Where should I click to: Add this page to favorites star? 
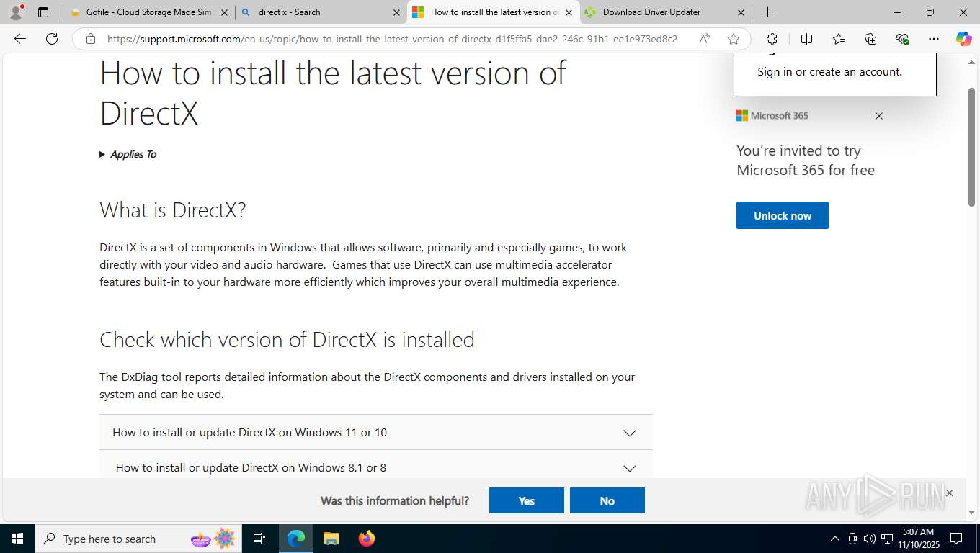(x=734, y=39)
